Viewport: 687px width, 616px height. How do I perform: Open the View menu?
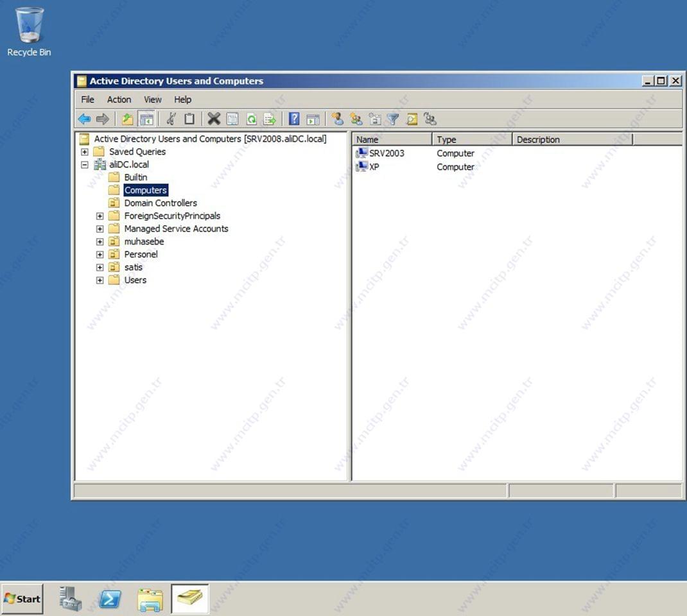[152, 100]
